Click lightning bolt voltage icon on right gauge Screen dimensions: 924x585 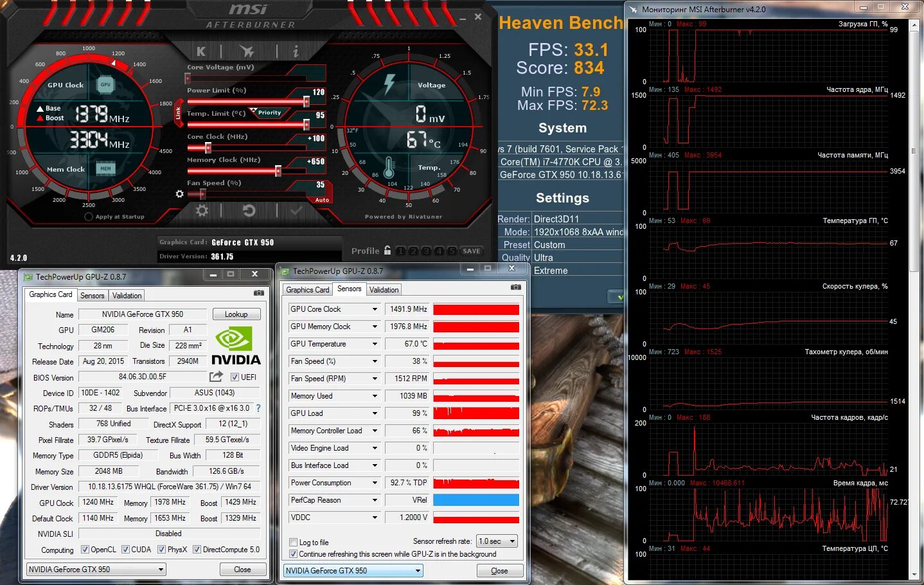click(389, 84)
